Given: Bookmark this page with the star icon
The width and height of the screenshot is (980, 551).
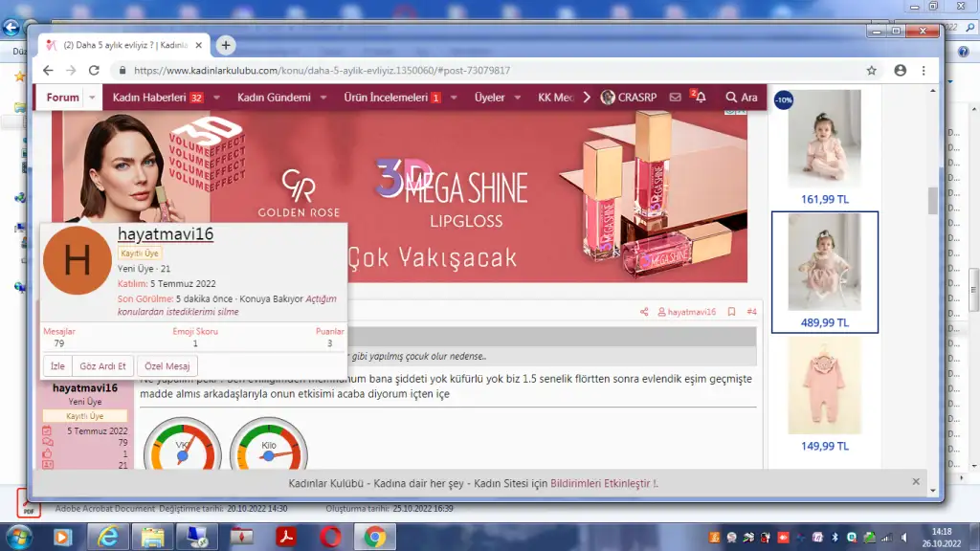Looking at the screenshot, I should click(x=871, y=71).
